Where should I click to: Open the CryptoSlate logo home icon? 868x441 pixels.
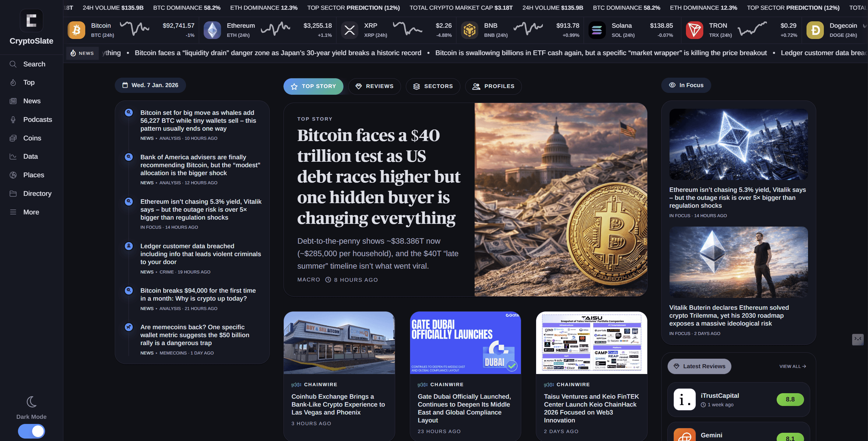(31, 21)
